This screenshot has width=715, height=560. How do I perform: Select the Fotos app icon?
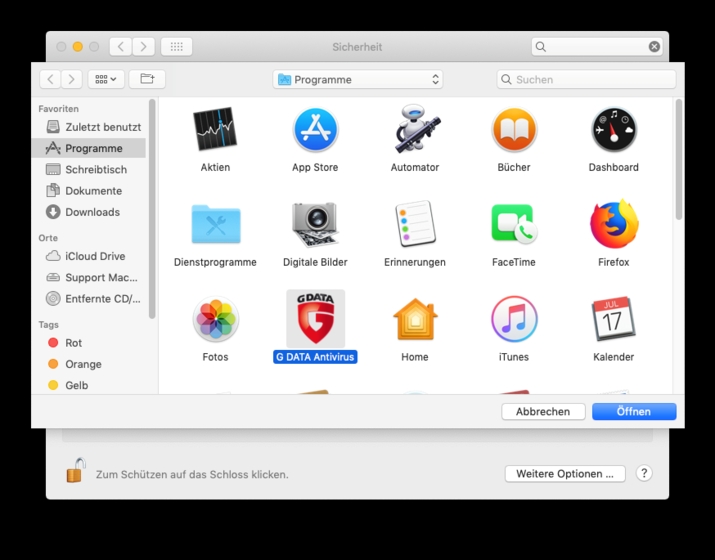(x=215, y=319)
